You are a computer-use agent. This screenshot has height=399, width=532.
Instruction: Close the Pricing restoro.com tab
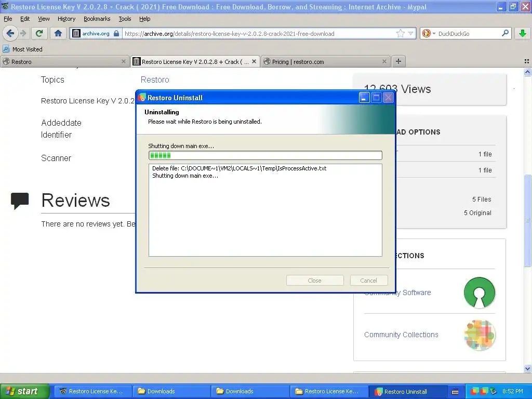click(x=384, y=61)
